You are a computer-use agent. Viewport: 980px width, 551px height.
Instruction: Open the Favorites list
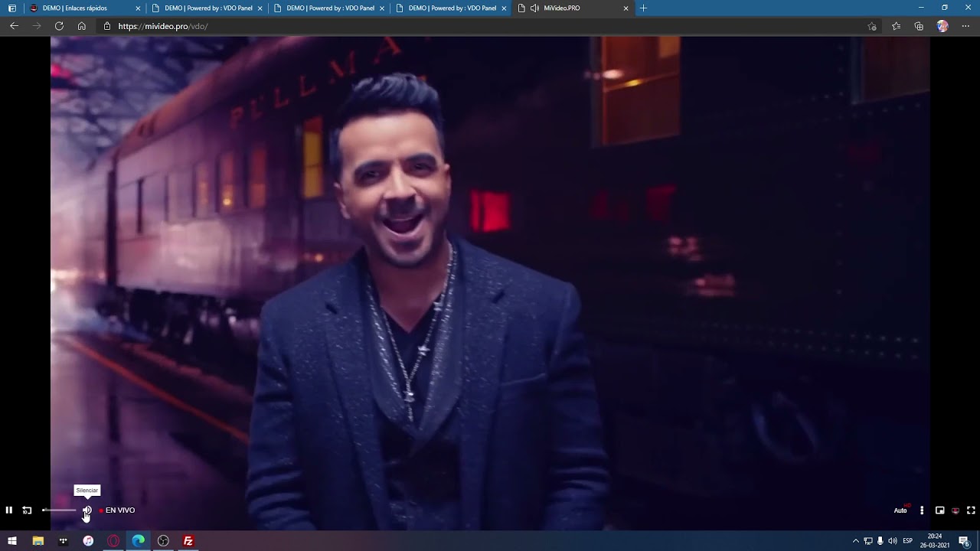pyautogui.click(x=897, y=26)
